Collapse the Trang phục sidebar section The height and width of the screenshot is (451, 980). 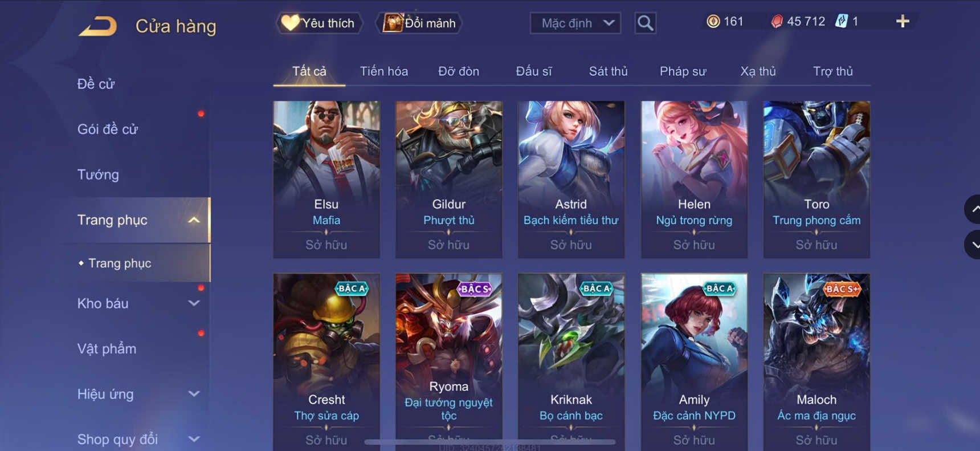(x=194, y=220)
